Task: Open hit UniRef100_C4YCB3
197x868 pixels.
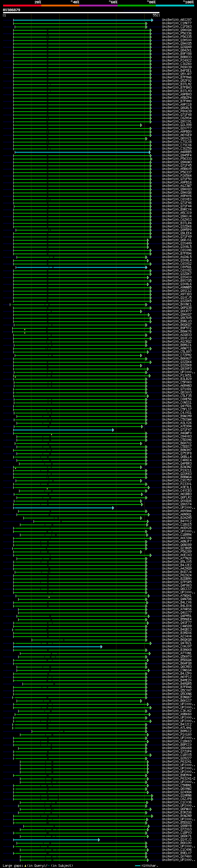Action: pos(176,491)
